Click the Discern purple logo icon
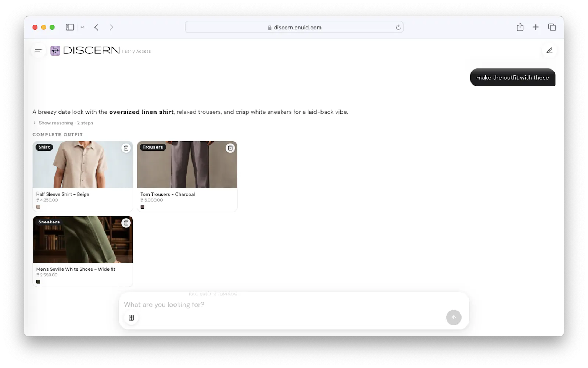Image resolution: width=588 pixels, height=368 pixels. coord(55,51)
